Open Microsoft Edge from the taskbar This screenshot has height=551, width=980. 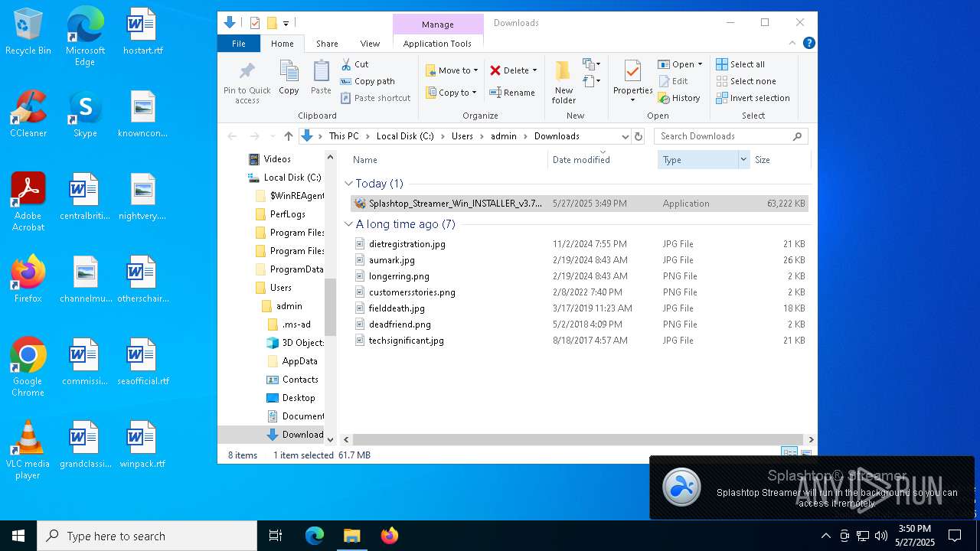(315, 536)
